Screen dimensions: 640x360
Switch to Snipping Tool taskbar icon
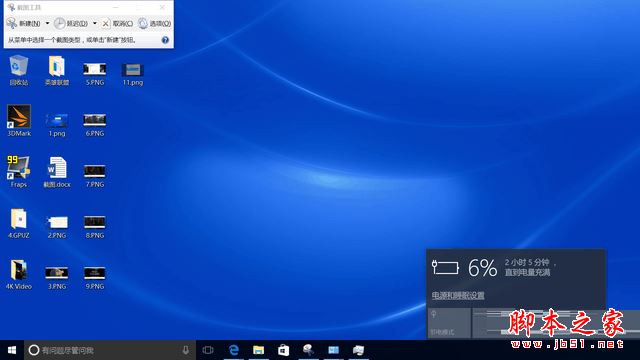click(308, 350)
